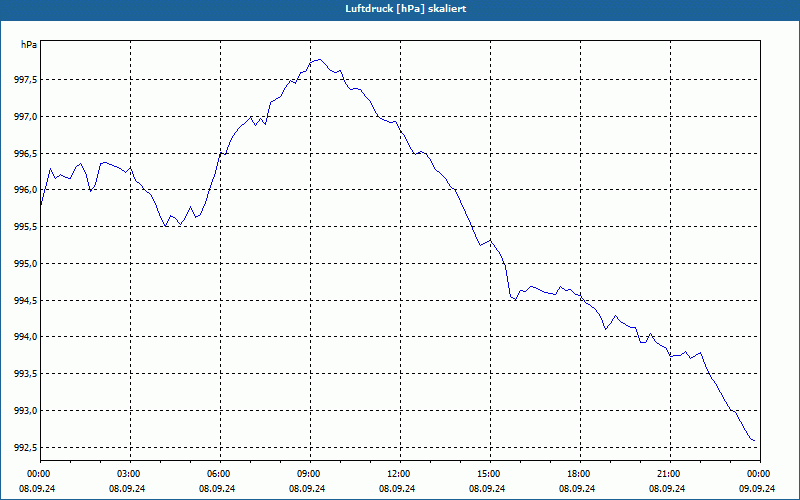Viewport: 800px width, 500px height.
Task: Click the 994,0 y-axis label
Action: [x=25, y=337]
